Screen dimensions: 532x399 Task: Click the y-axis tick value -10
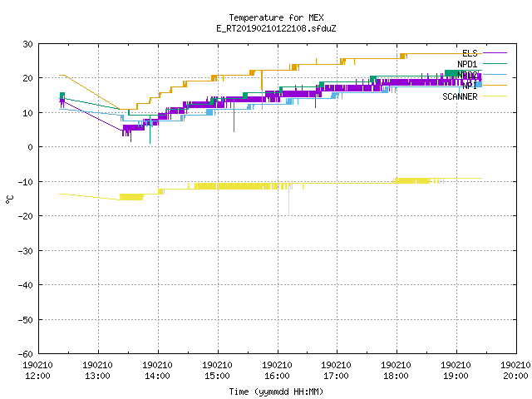click(x=26, y=182)
